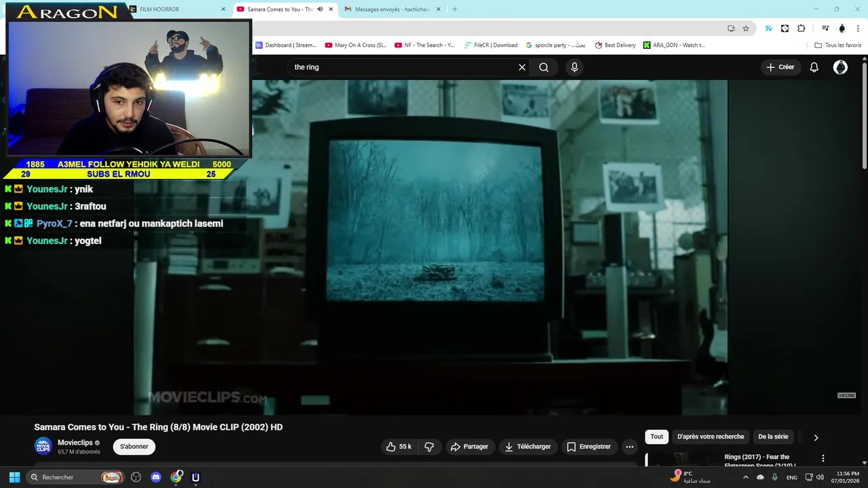The image size is (868, 488).
Task: Switch to the FILM HOORROR tab
Action: (x=175, y=9)
